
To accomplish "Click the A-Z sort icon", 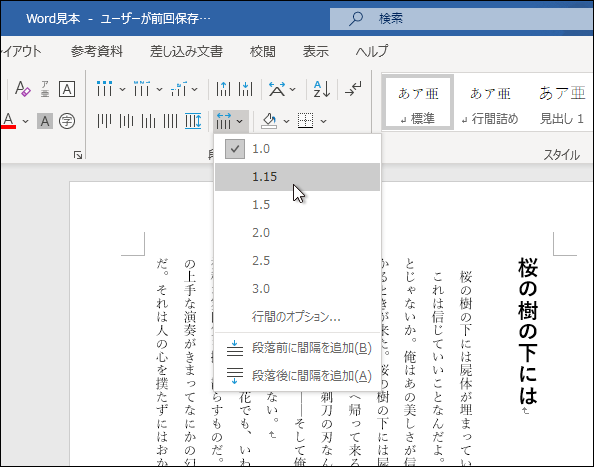I will 322,89.
